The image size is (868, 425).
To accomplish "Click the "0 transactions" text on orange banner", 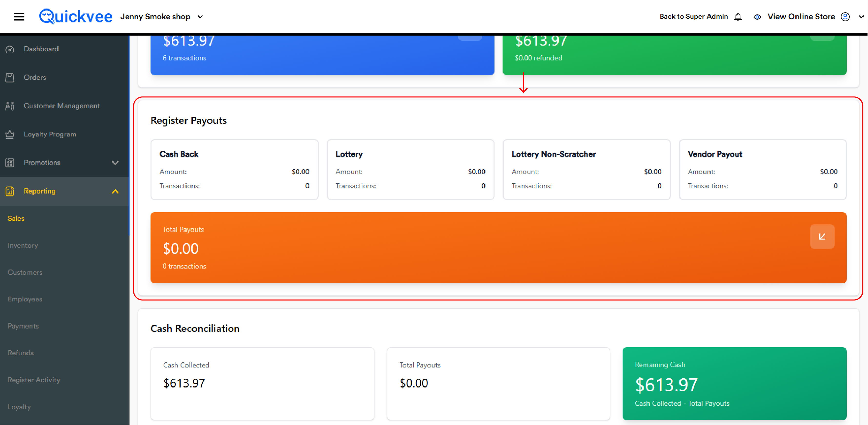I will (184, 266).
